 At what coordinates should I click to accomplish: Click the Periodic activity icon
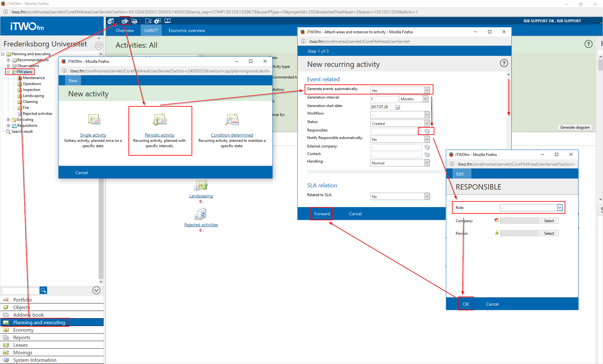160,120
